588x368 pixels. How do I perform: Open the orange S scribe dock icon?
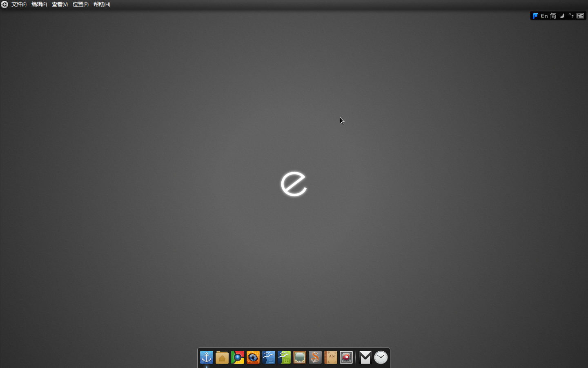click(x=315, y=357)
